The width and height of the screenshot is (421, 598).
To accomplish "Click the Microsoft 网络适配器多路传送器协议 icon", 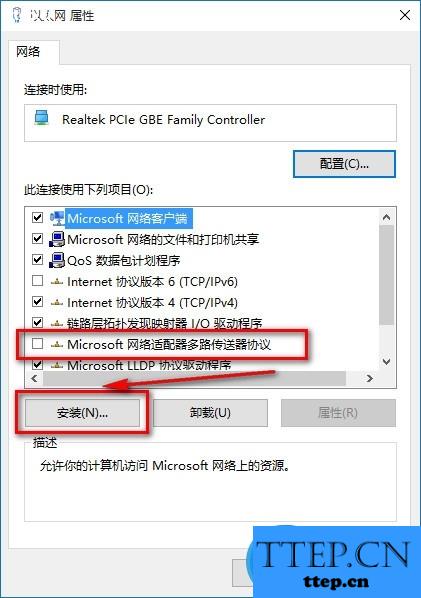I will [x=57, y=345].
